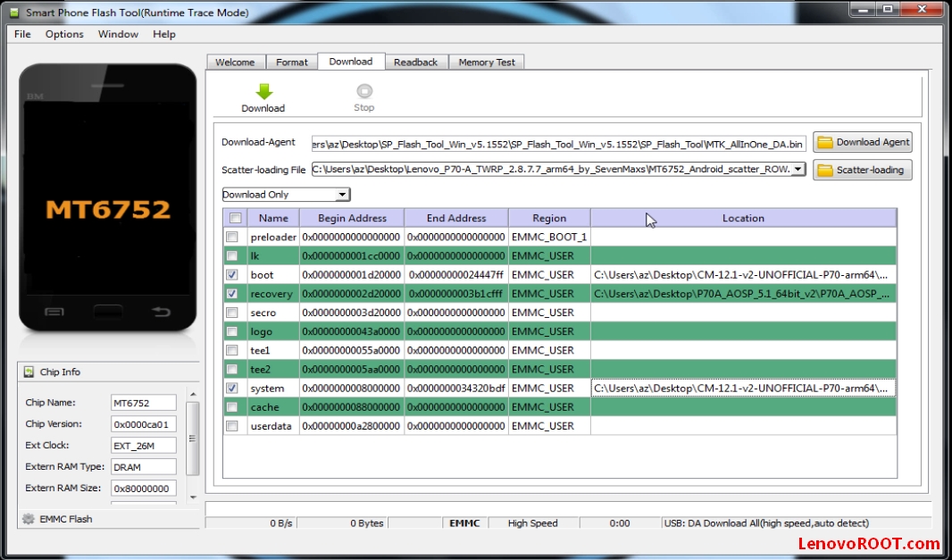Select the Download tab

pyautogui.click(x=351, y=62)
